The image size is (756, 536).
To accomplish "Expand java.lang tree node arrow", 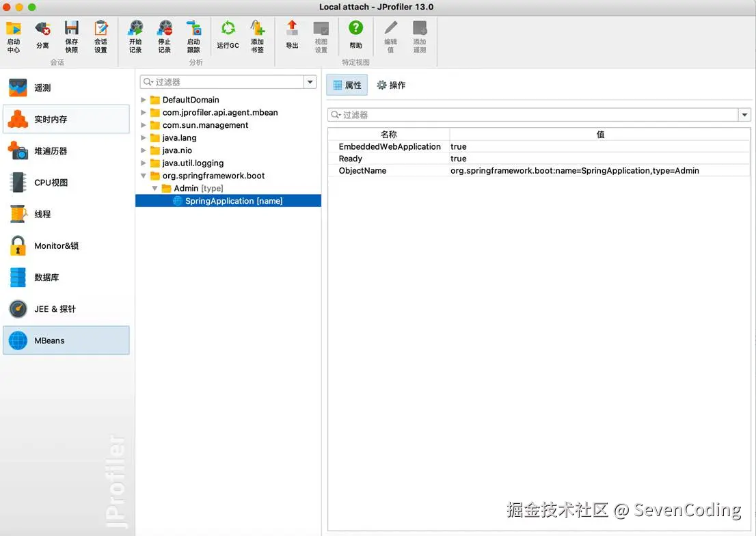I will coord(143,137).
